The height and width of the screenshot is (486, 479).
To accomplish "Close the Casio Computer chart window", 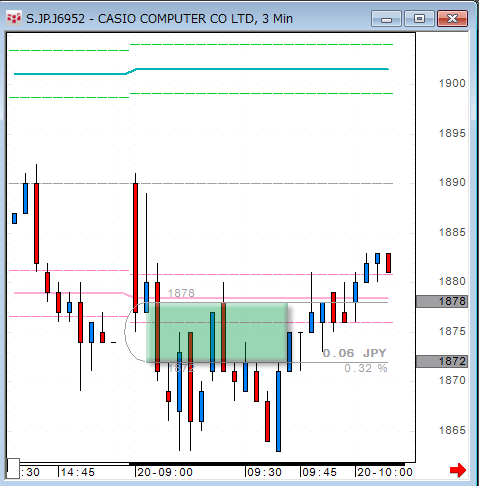I will click(x=452, y=18).
